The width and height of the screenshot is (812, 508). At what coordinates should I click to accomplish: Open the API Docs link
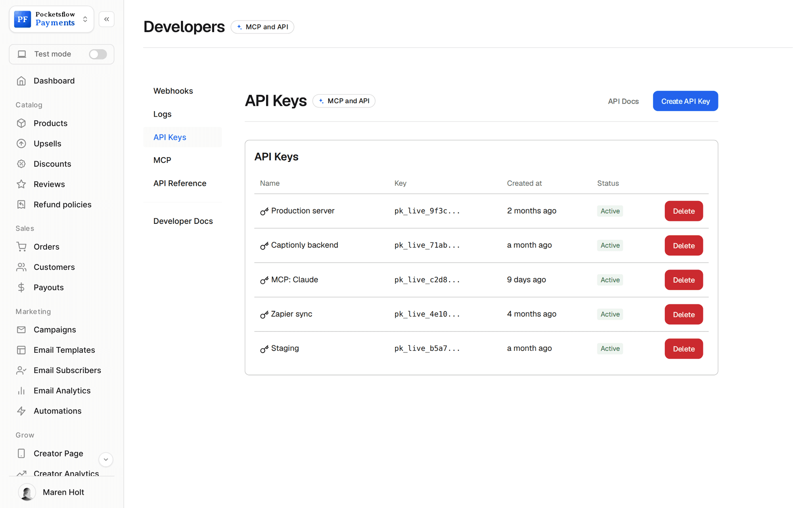[x=623, y=101]
